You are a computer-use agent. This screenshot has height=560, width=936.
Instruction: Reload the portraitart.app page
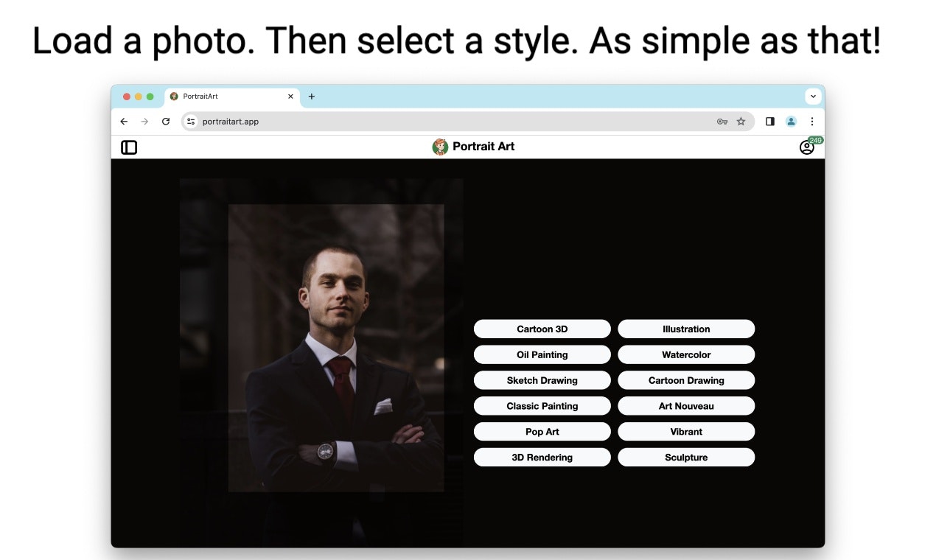pyautogui.click(x=166, y=122)
